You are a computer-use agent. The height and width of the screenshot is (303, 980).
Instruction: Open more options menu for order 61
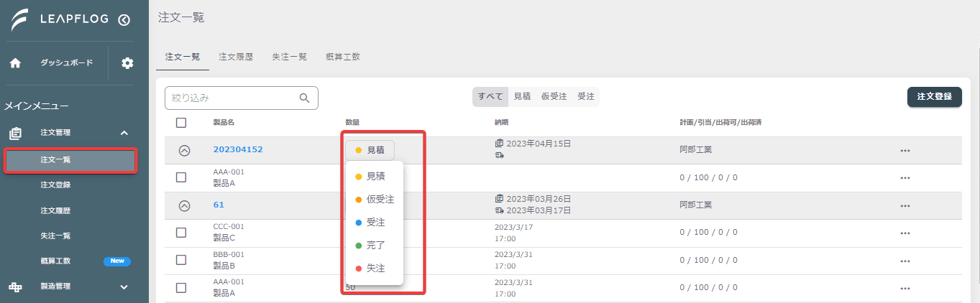905,205
